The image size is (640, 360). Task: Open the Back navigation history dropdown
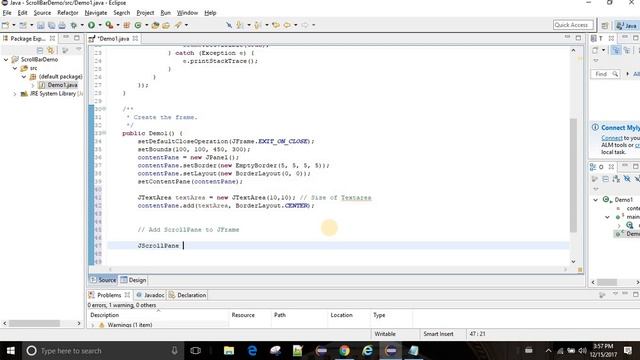tap(295, 25)
